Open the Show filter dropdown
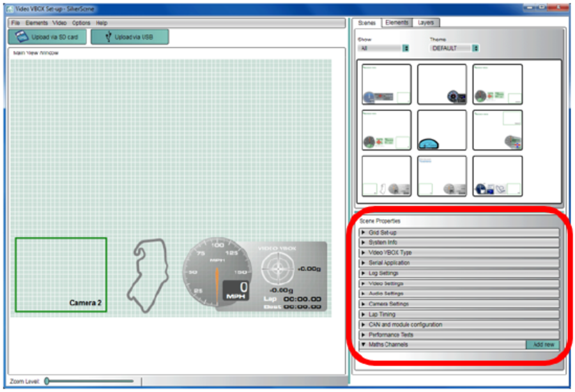The height and width of the screenshot is (392, 575). point(383,48)
